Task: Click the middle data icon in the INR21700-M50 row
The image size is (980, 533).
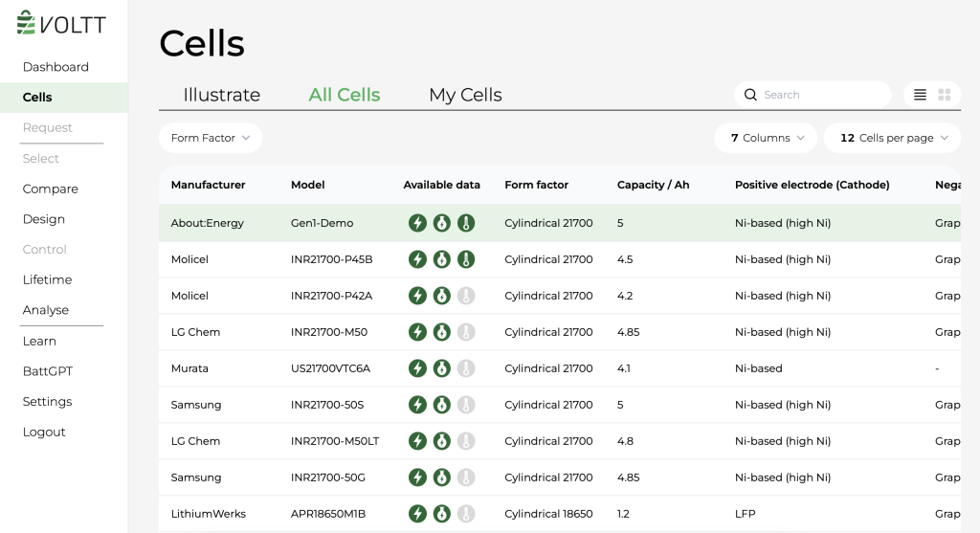Action: [442, 332]
